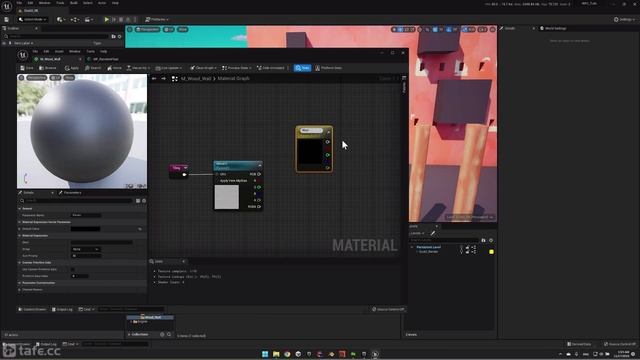Click Show in the material preview viewport
640x360 pixels.
pyautogui.click(x=69, y=78)
